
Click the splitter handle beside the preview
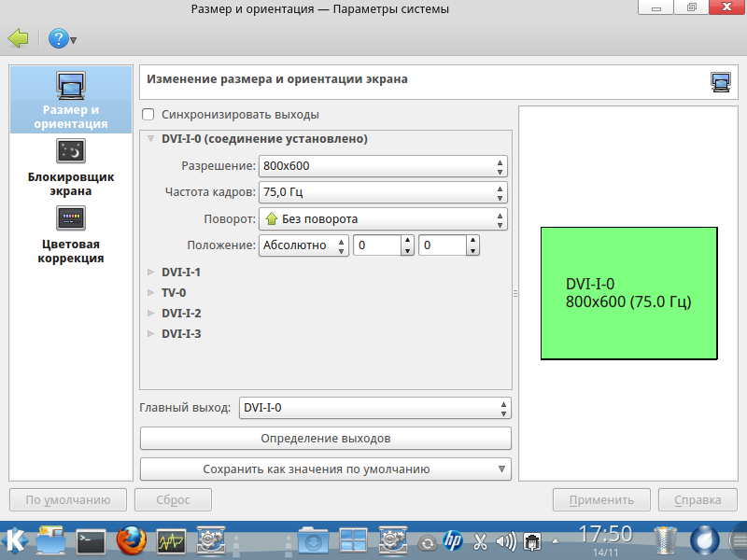(515, 294)
